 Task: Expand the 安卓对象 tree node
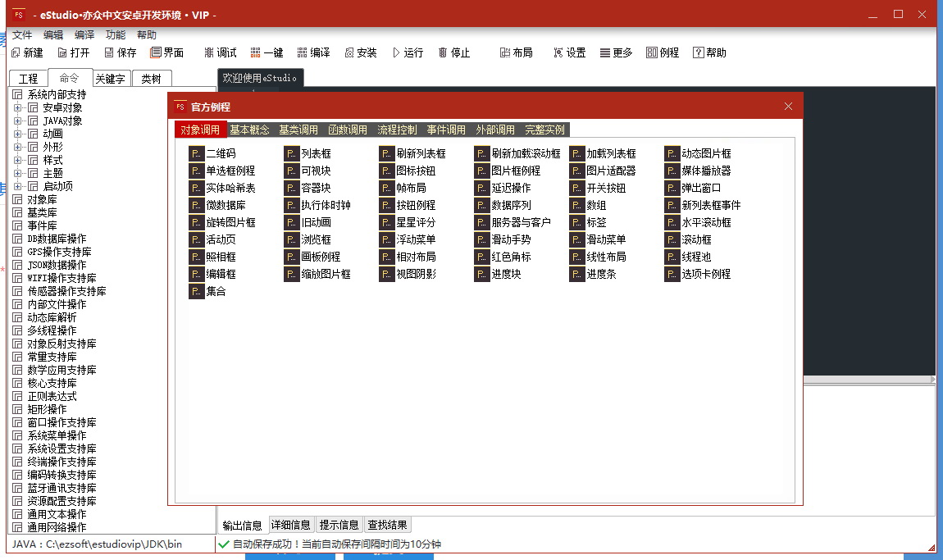[17, 107]
